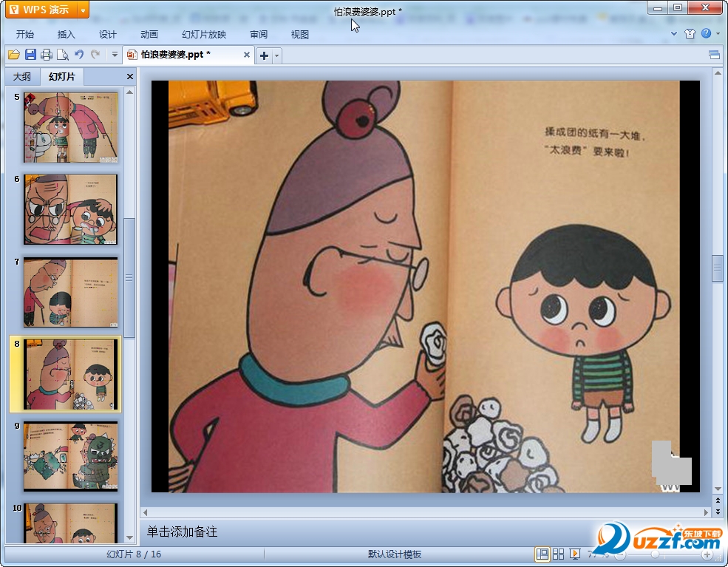Collapse the ribbon with the chevron
The image size is (728, 567).
[674, 33]
